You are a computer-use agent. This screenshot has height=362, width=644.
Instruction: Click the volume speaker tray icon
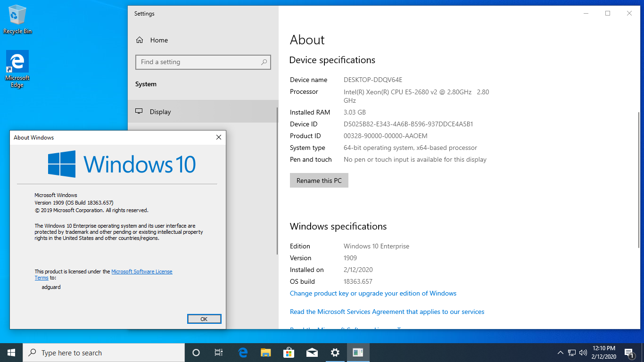[583, 353]
